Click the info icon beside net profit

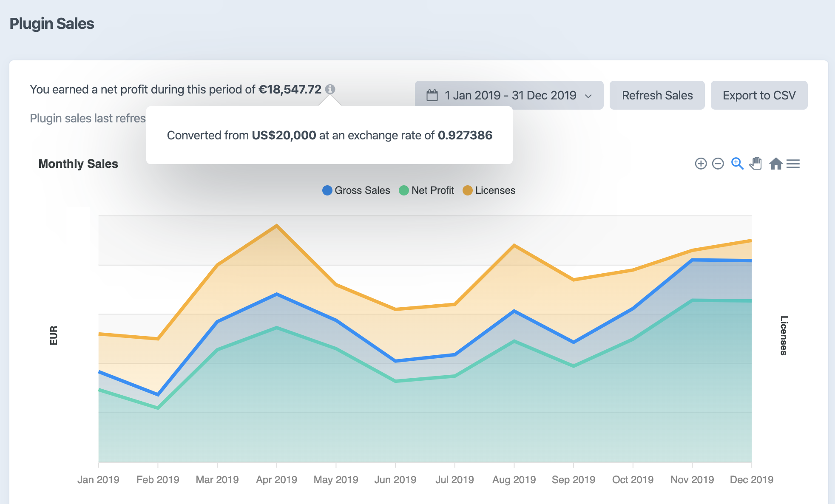pos(330,89)
